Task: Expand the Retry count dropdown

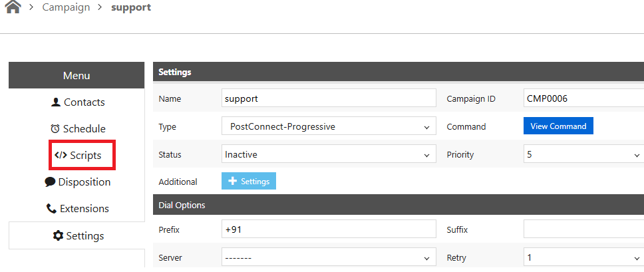Action: point(583,257)
